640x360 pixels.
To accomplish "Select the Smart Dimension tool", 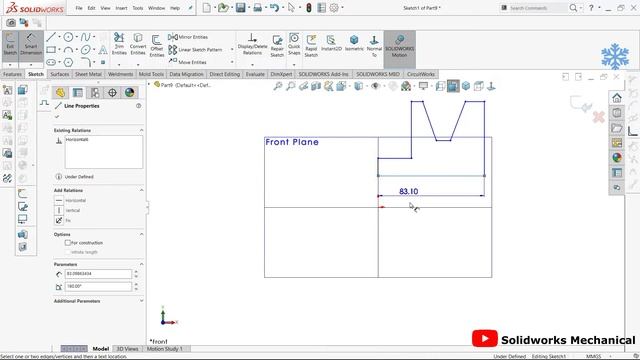I will coord(31,44).
